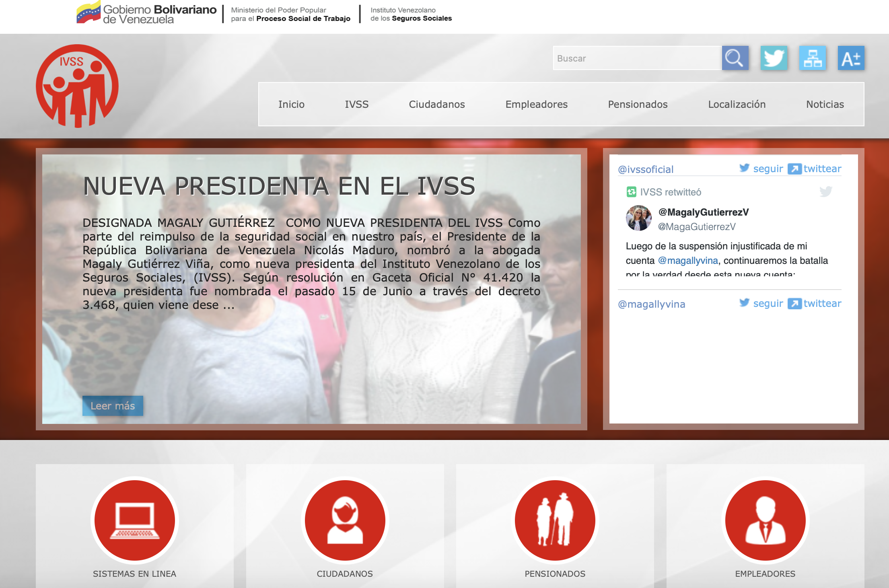The image size is (889, 588).
Task: Follow @magallyvina via seguir link
Action: click(768, 303)
